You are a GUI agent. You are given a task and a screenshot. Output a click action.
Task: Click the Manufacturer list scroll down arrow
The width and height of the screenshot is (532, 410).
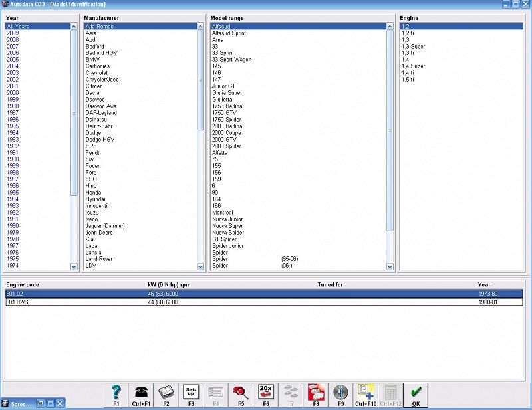point(201,267)
